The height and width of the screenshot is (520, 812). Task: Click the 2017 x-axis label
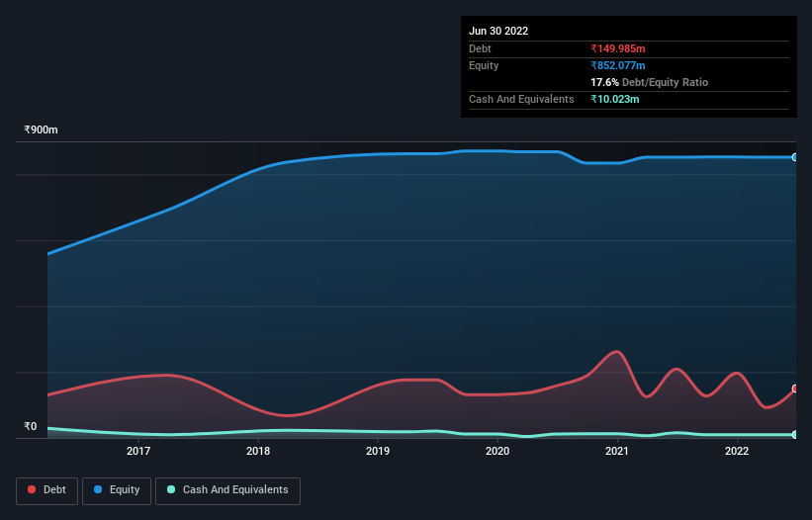[x=138, y=451]
